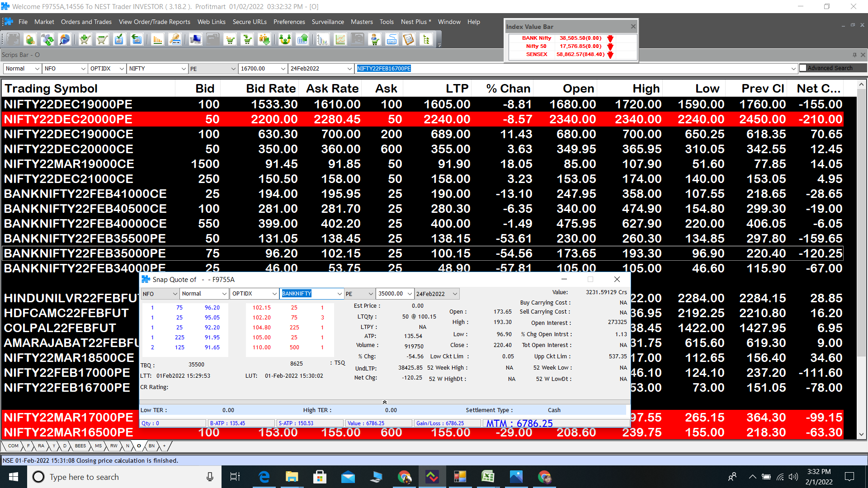
Task: Pin the Scrips Bar using pin icon
Action: click(x=854, y=55)
